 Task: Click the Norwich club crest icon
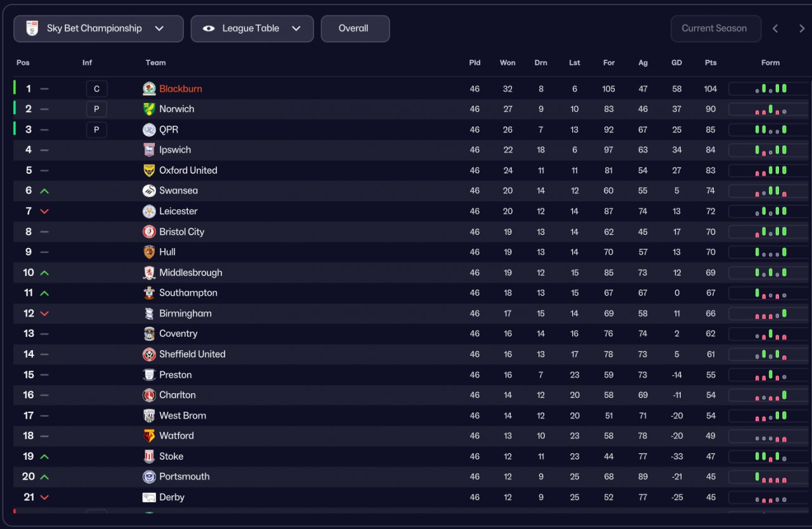coord(149,109)
